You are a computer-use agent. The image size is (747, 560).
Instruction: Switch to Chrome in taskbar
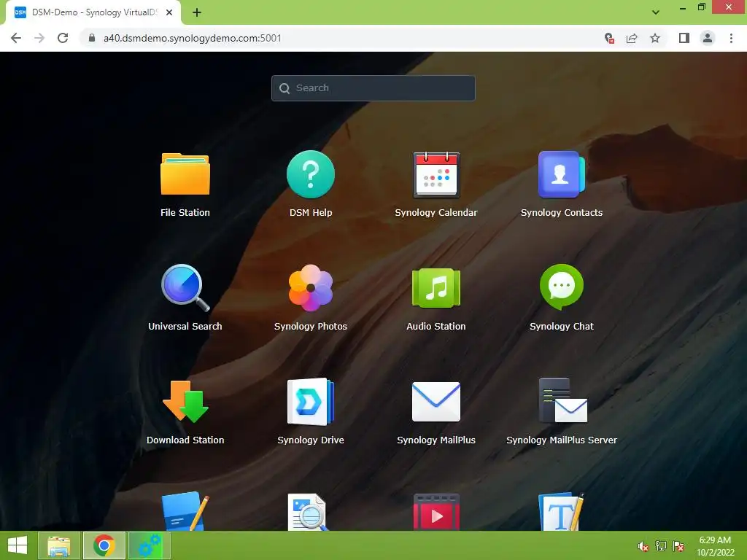(x=104, y=545)
